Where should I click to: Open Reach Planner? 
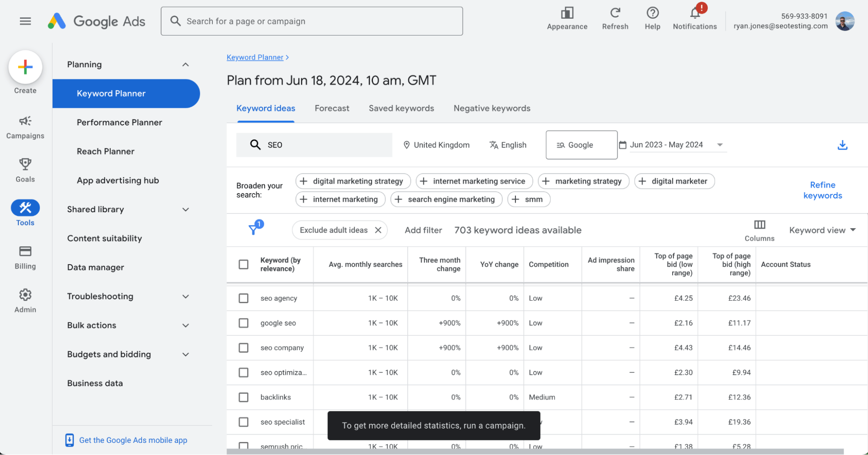(x=106, y=151)
